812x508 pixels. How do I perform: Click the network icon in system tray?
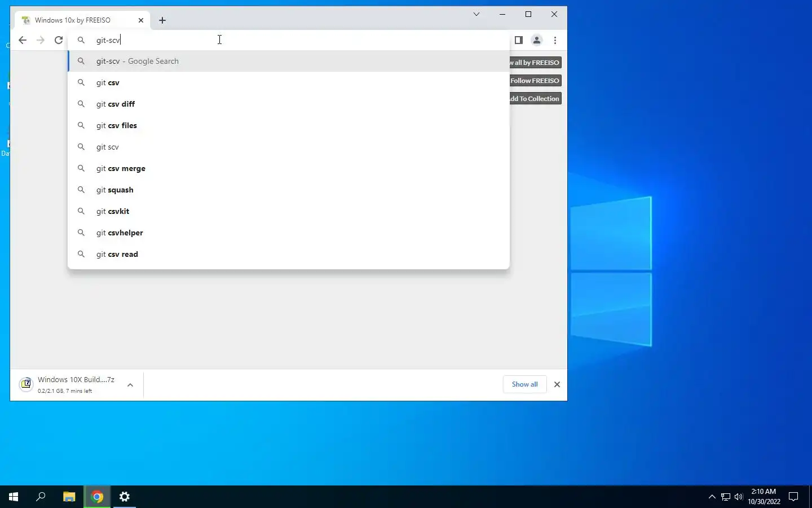click(726, 497)
